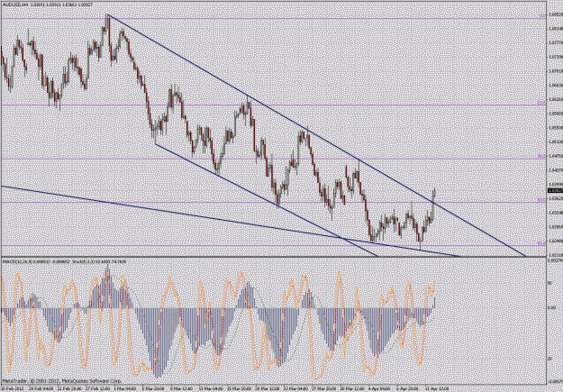The height and width of the screenshot is (392, 563).
Task: Click the 38.2 Fibonacci level label
Action: (541, 156)
